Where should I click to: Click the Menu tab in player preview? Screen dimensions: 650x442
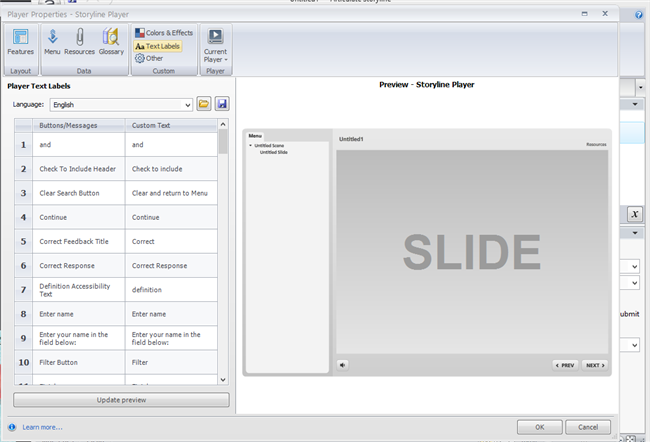tap(255, 136)
